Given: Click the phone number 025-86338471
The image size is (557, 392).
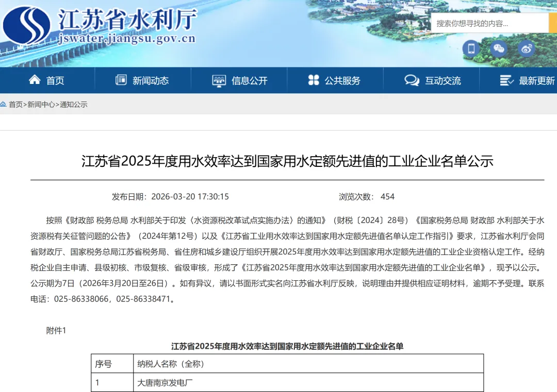Looking at the screenshot, I should click(143, 299).
